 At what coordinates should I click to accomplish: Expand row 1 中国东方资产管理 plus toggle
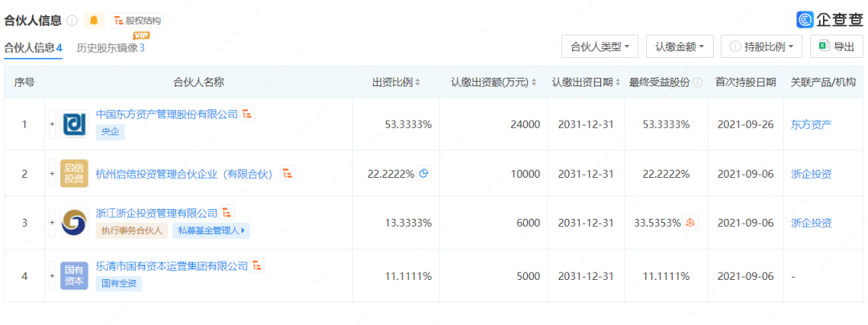pyautogui.click(x=52, y=125)
